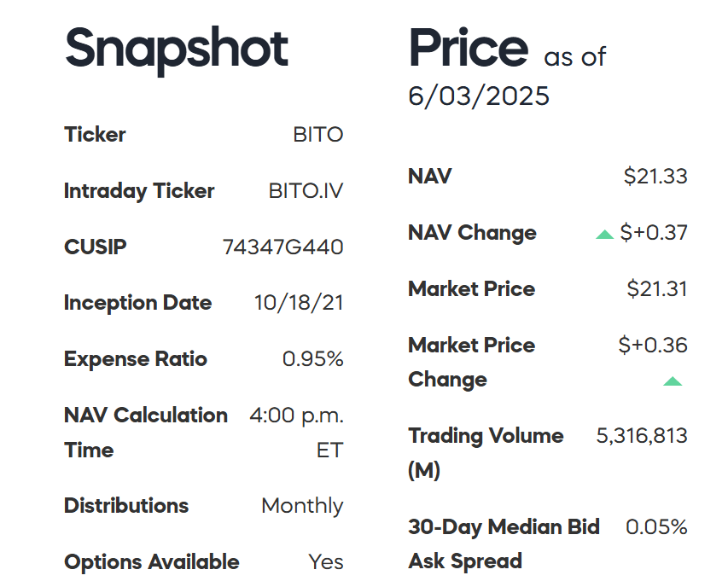Select the Market Price value $21.31
This screenshot has width=728, height=587.
tap(657, 289)
